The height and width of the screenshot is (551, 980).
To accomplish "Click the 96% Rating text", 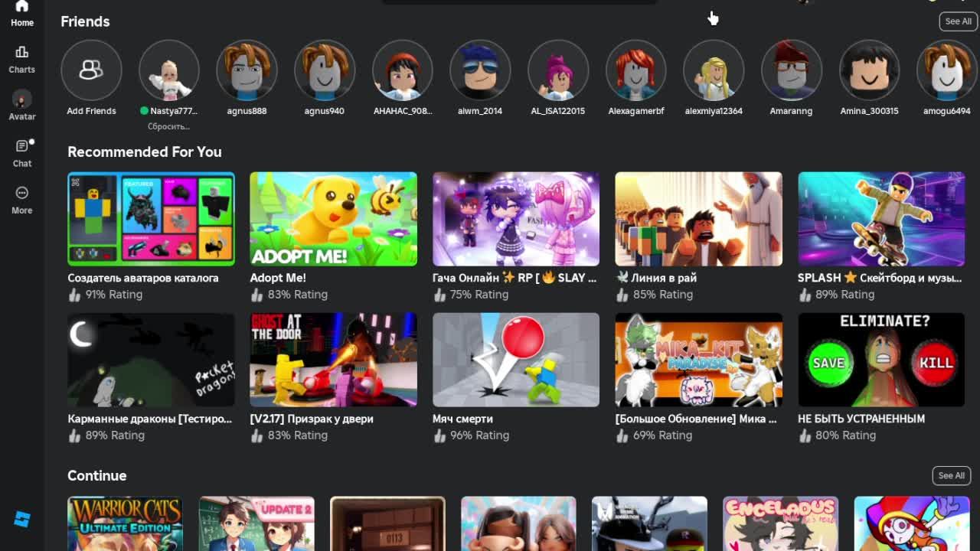I will tap(479, 435).
